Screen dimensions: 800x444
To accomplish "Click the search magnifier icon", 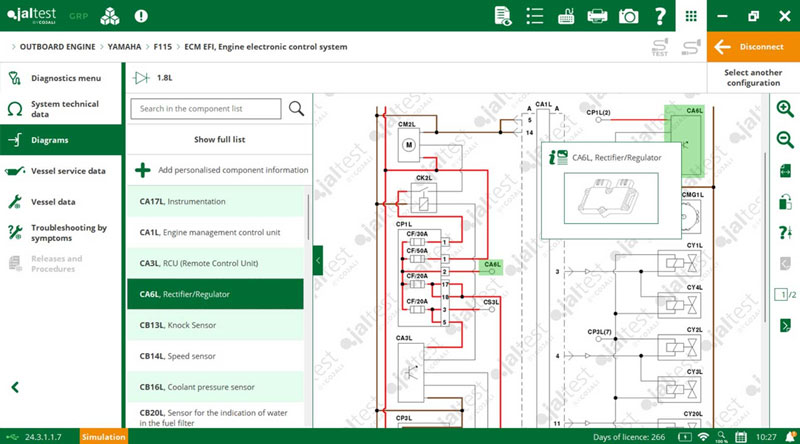I will pos(296,108).
